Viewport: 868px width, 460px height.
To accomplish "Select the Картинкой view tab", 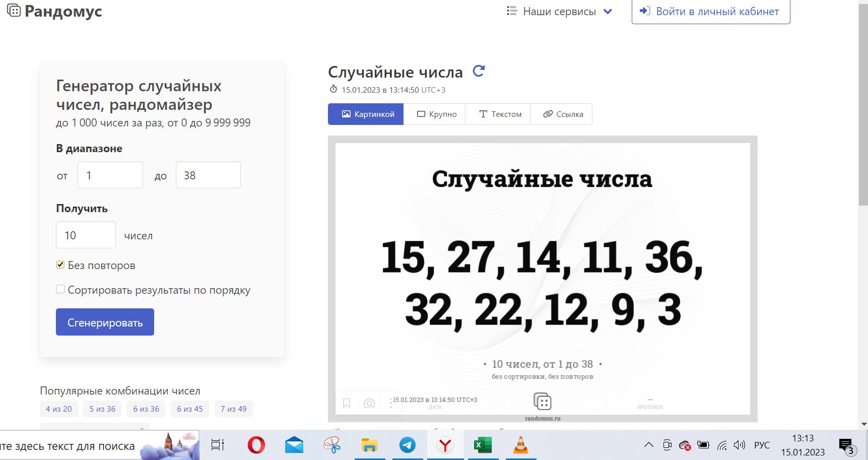I will click(x=366, y=114).
